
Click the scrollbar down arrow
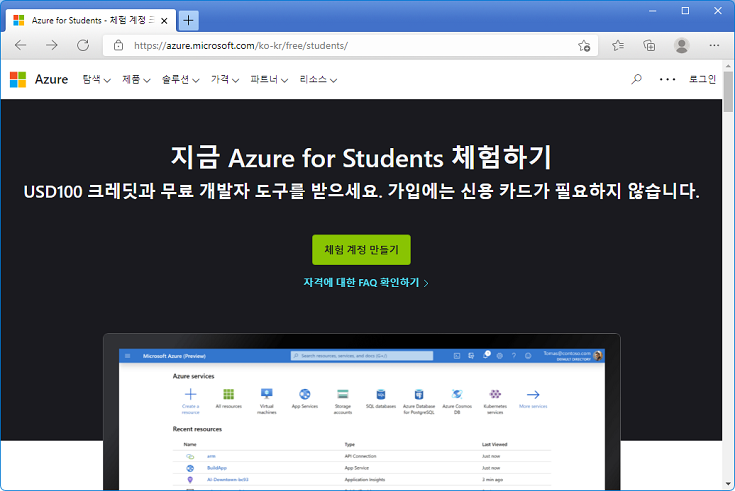point(728,483)
